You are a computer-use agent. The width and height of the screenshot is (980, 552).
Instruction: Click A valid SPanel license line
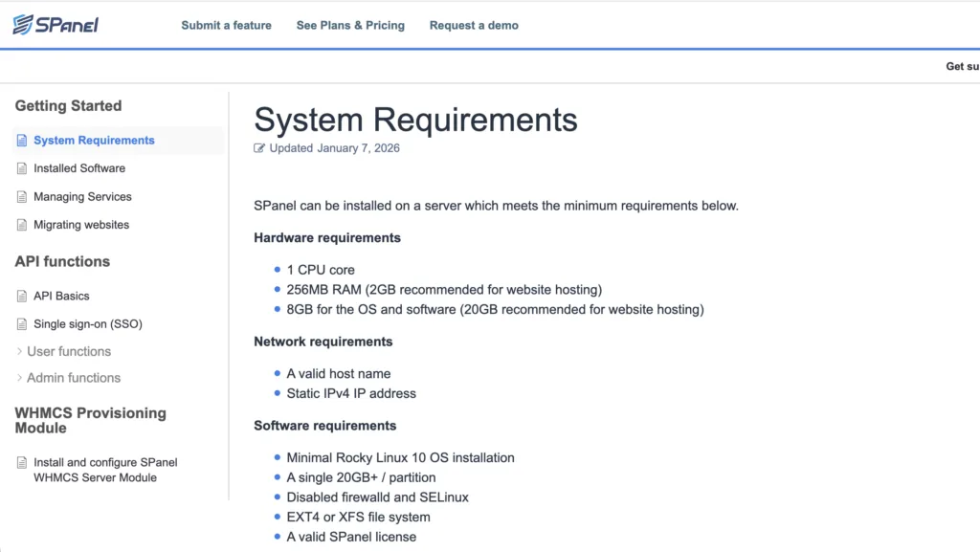[351, 537]
